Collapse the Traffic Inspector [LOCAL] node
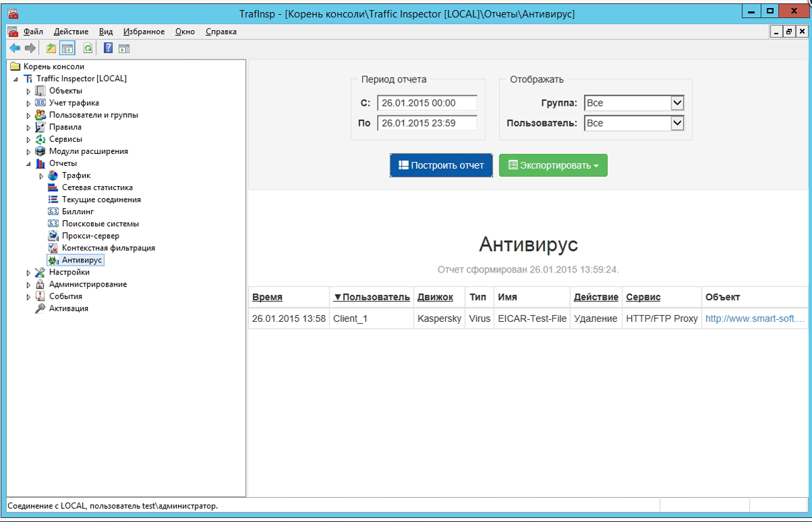 [x=15, y=79]
